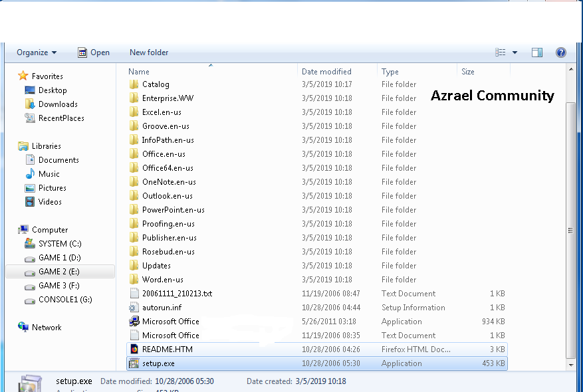Change the view layout icon
The width and height of the screenshot is (583, 392).
tap(500, 52)
